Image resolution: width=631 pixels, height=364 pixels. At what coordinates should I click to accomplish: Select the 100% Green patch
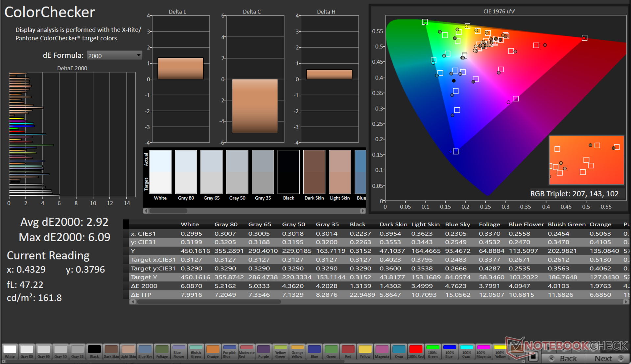[x=432, y=352]
